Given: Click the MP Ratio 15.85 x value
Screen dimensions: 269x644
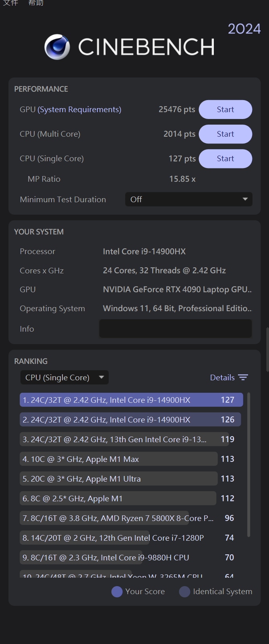Looking at the screenshot, I should coord(182,179).
